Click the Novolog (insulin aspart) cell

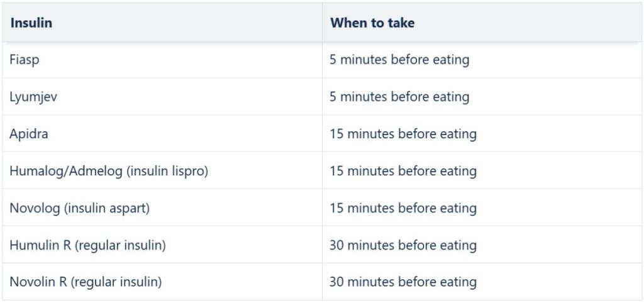point(79,208)
